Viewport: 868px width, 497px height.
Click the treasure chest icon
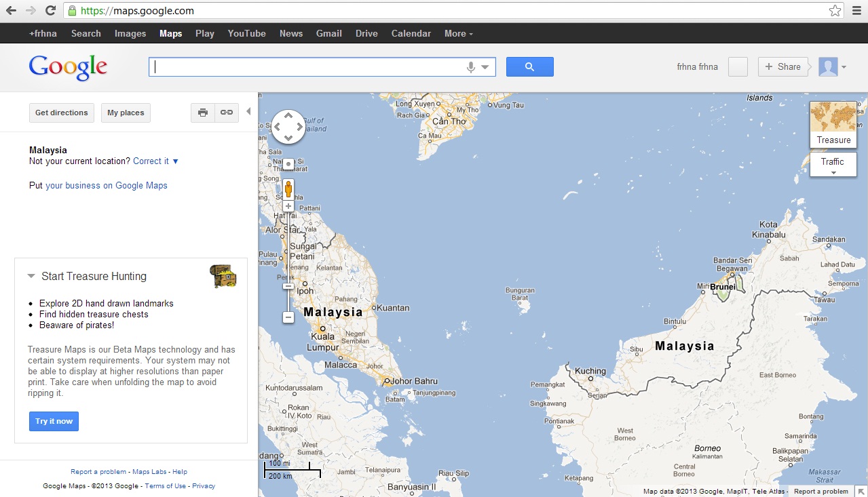tap(223, 276)
